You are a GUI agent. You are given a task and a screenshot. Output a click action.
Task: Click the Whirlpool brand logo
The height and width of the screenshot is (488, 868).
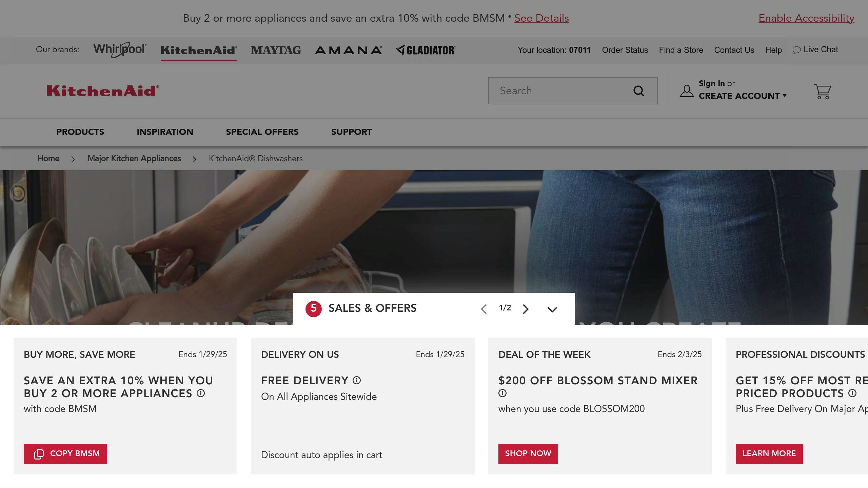(120, 50)
